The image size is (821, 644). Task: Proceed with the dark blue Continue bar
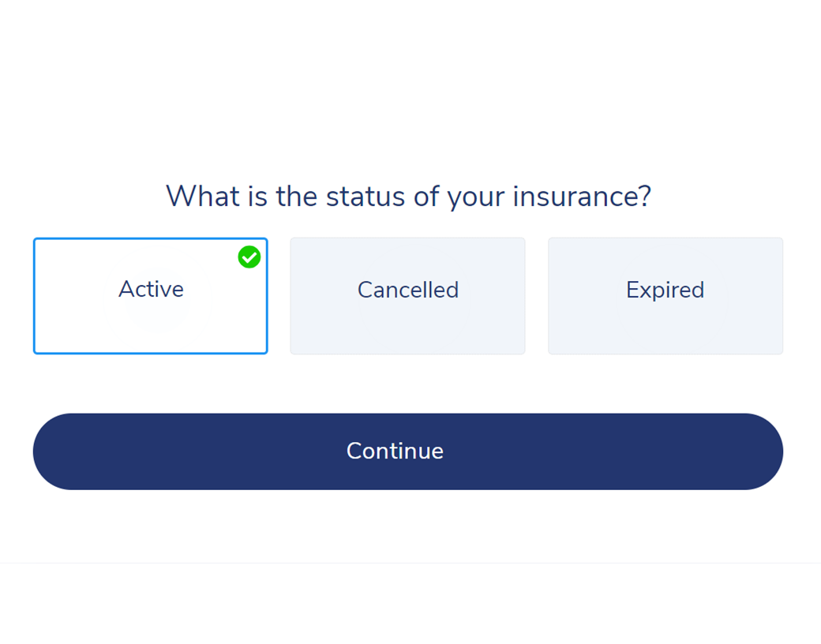pyautogui.click(x=408, y=451)
